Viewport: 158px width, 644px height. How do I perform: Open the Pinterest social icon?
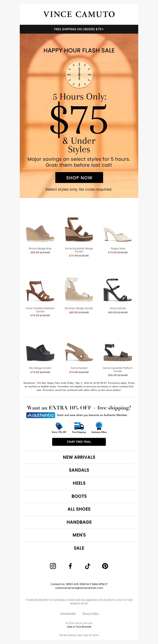105,566
